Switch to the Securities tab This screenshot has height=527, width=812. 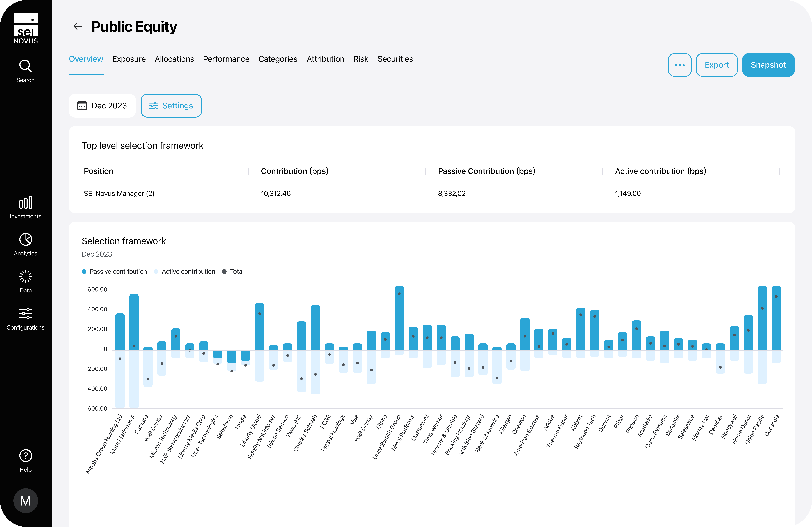point(395,59)
